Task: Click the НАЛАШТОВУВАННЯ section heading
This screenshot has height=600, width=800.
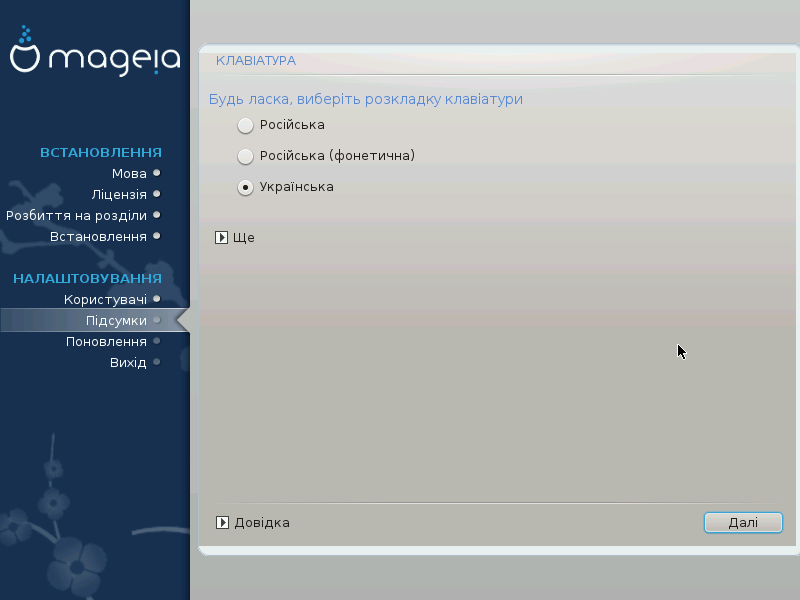Action: click(87, 279)
